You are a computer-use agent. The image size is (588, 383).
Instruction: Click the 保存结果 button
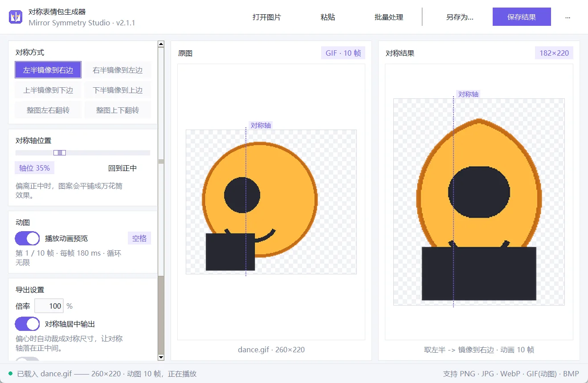click(x=522, y=17)
